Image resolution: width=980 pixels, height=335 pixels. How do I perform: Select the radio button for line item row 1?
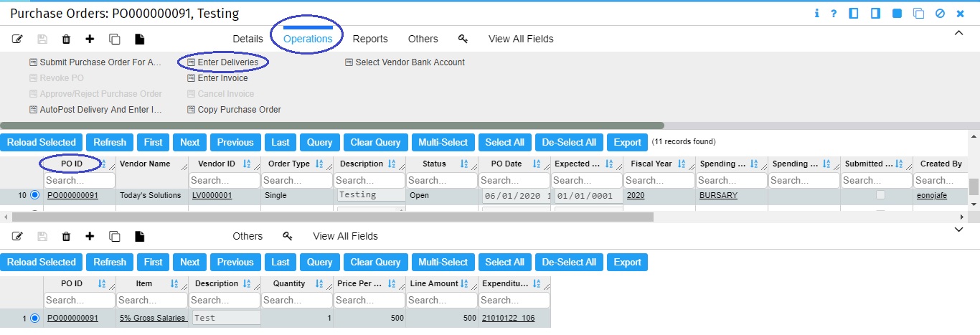click(35, 319)
